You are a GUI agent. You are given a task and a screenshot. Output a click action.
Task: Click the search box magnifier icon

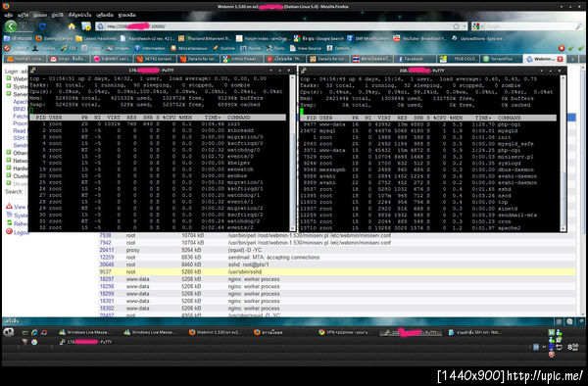579,26
